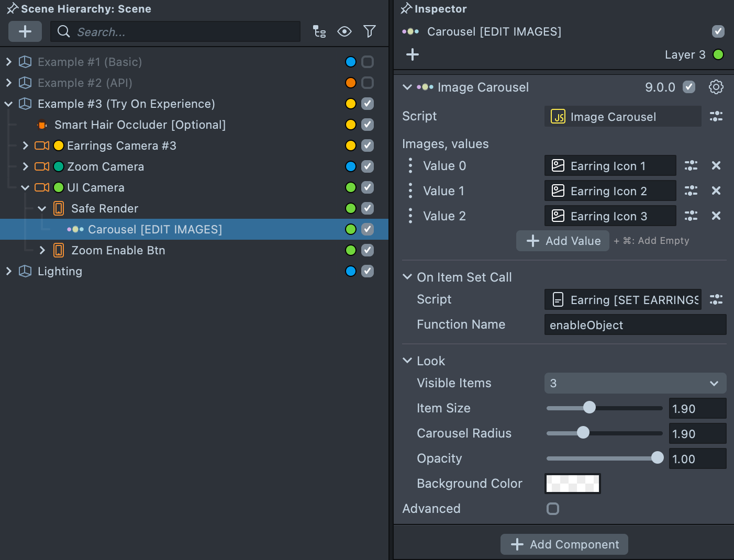Click the filter funnel icon in hierarchy
The image size is (734, 560).
coord(370,32)
